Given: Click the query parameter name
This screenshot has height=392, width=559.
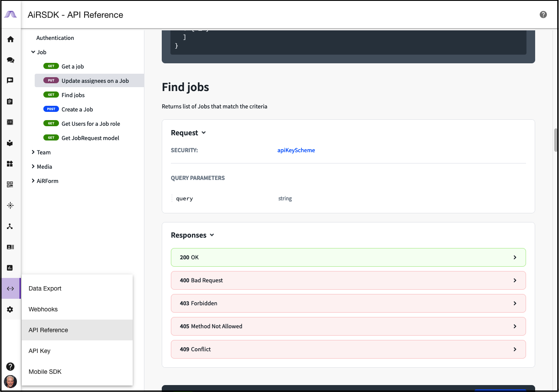Looking at the screenshot, I should tap(184, 199).
